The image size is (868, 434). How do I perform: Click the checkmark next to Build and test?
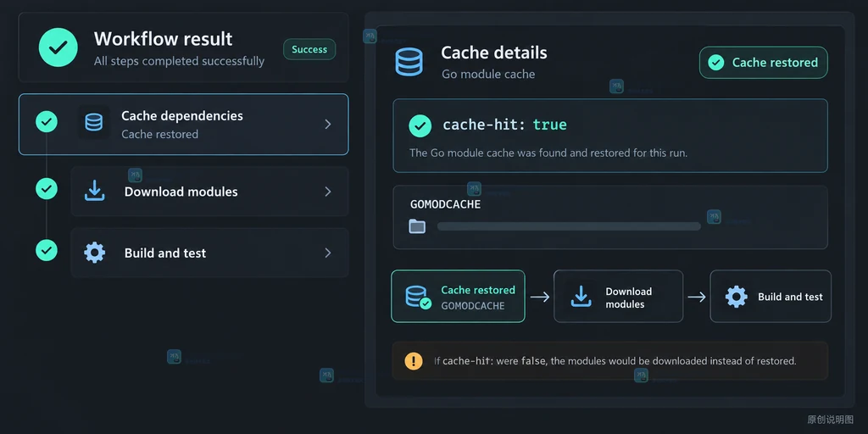pyautogui.click(x=47, y=250)
